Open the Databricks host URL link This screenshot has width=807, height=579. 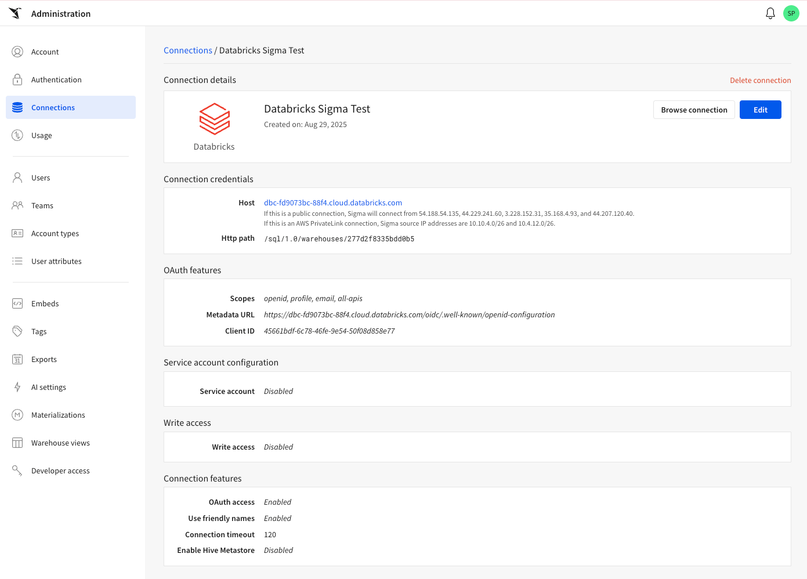pos(333,203)
